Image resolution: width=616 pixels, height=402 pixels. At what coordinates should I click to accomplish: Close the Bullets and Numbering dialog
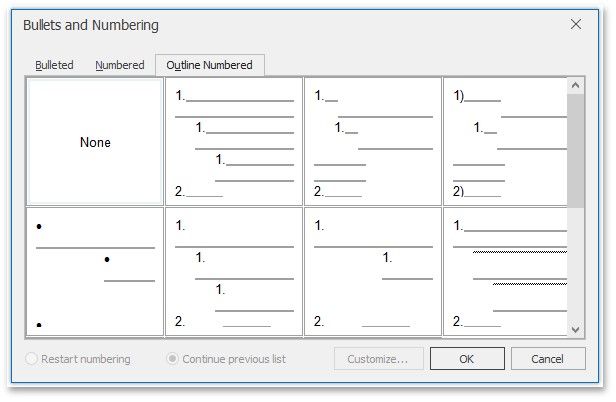pos(575,24)
